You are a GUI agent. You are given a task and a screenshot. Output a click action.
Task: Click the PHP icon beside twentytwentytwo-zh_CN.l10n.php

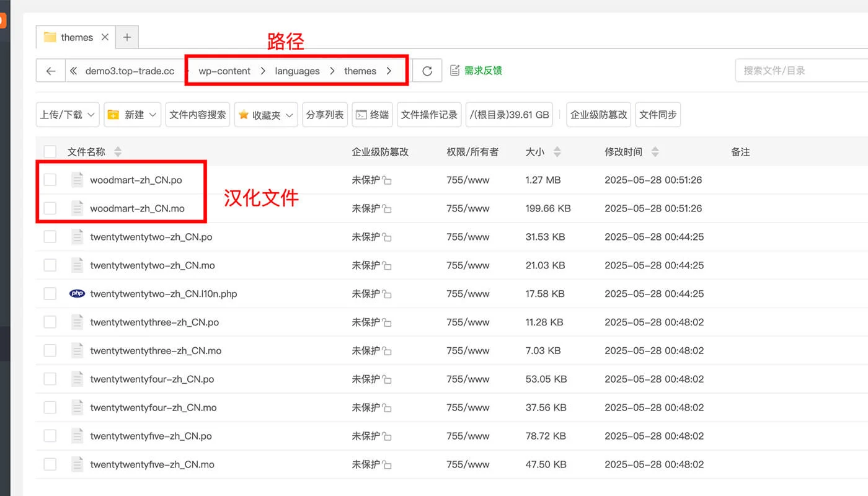pyautogui.click(x=77, y=293)
